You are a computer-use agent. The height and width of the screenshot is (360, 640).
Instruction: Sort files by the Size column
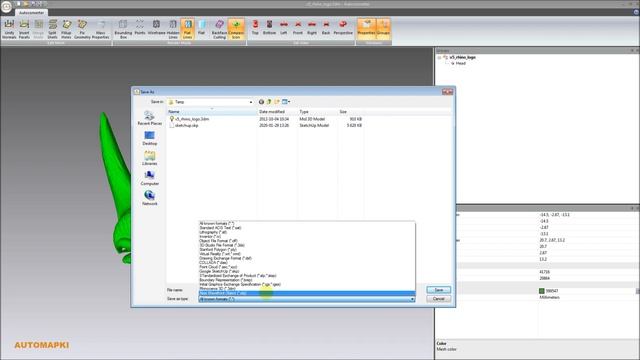[x=350, y=112]
